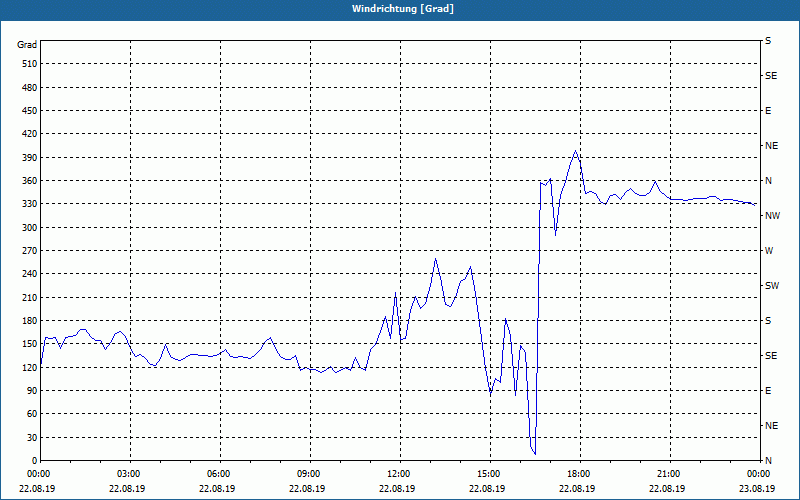Click the 480 y-axis value
800x500 pixels.
coord(30,88)
